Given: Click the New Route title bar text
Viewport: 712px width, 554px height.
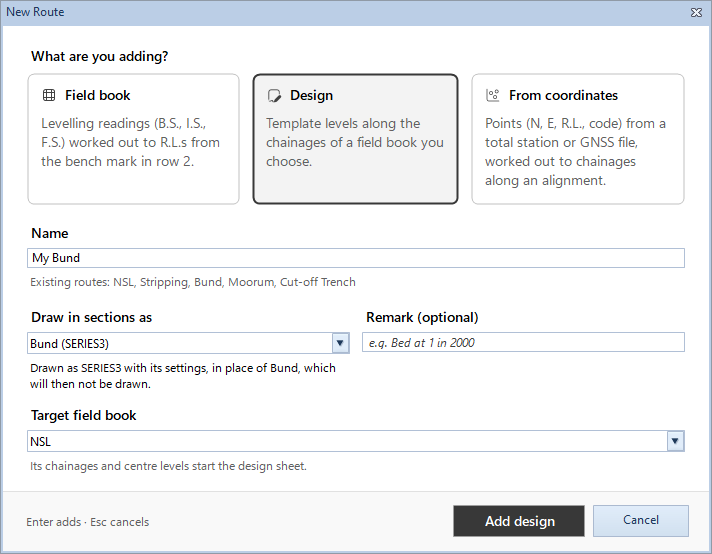Looking at the screenshot, I should (35, 12).
